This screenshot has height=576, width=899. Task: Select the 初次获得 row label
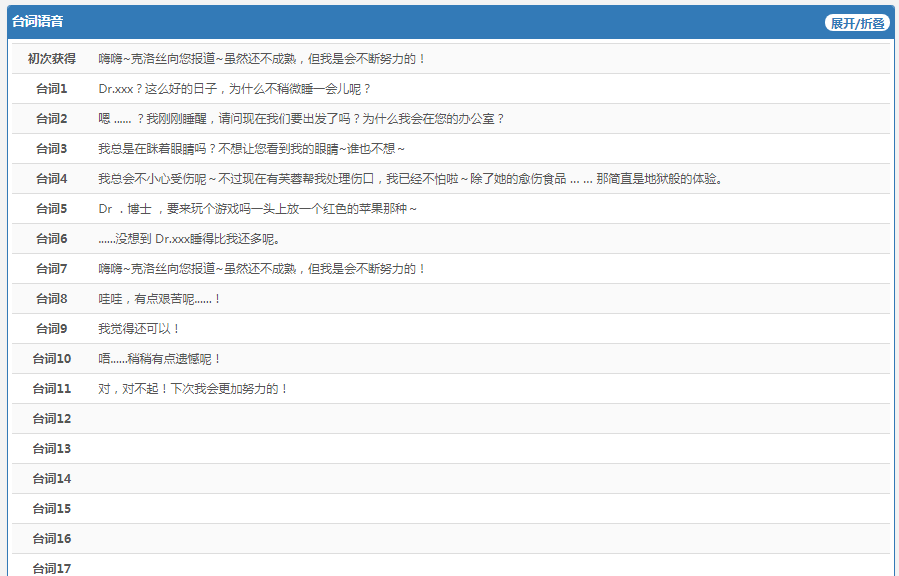[51, 59]
